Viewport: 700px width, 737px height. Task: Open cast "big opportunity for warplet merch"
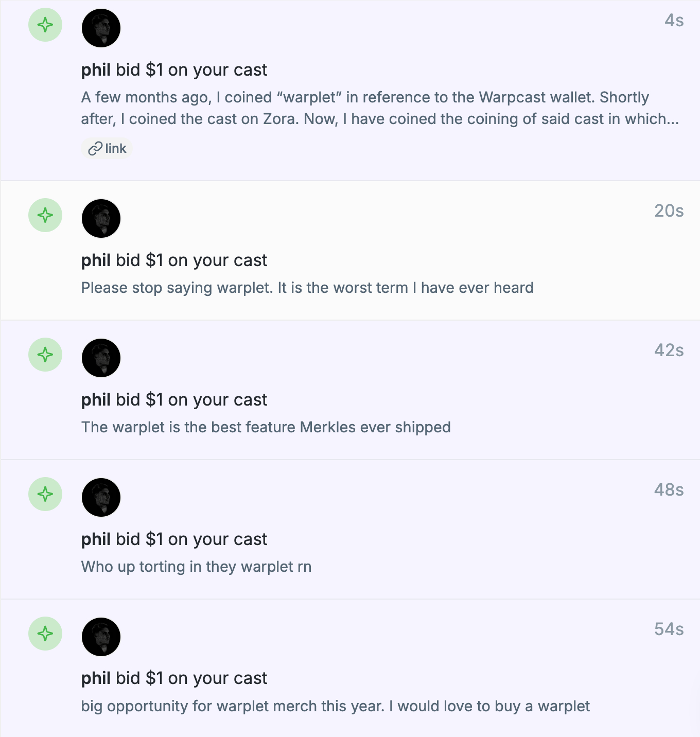335,706
